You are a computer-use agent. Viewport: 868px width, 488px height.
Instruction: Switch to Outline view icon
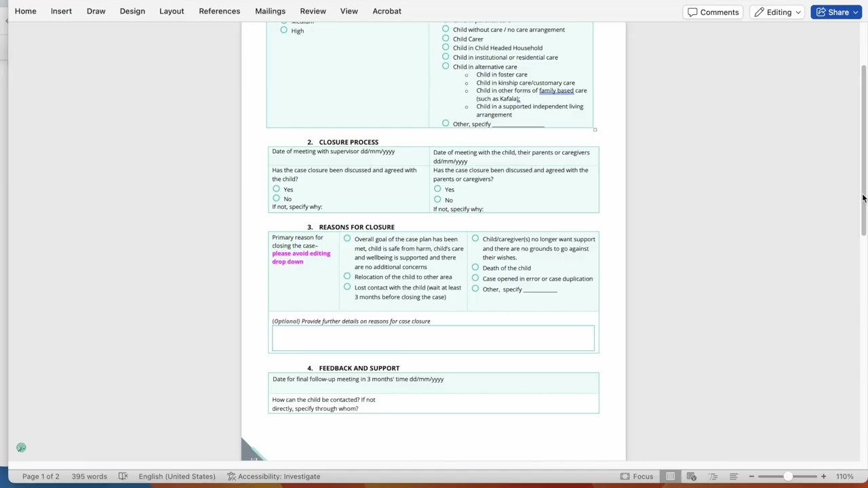pos(712,476)
